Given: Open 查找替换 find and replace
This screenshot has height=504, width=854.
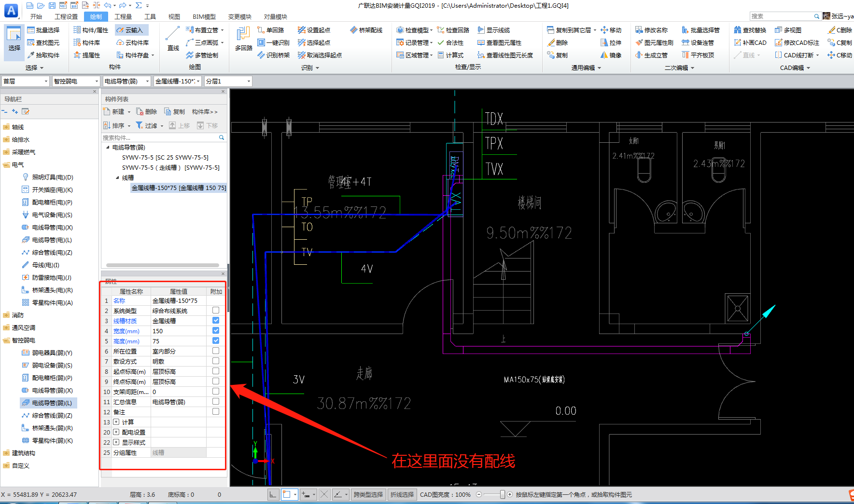Looking at the screenshot, I should tap(750, 30).
